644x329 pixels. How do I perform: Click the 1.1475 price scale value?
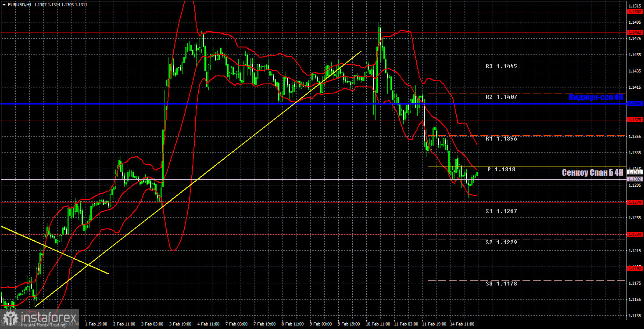pos(635,39)
